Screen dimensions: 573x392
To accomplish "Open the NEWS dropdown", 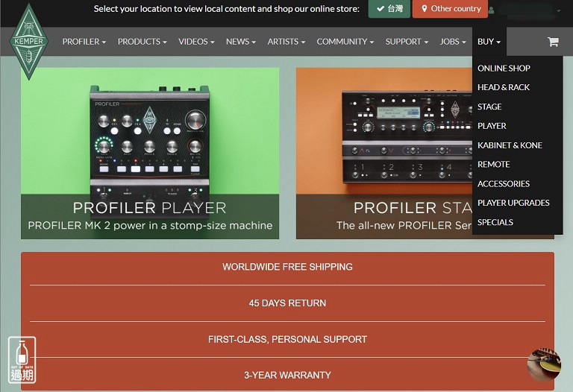I will [241, 42].
